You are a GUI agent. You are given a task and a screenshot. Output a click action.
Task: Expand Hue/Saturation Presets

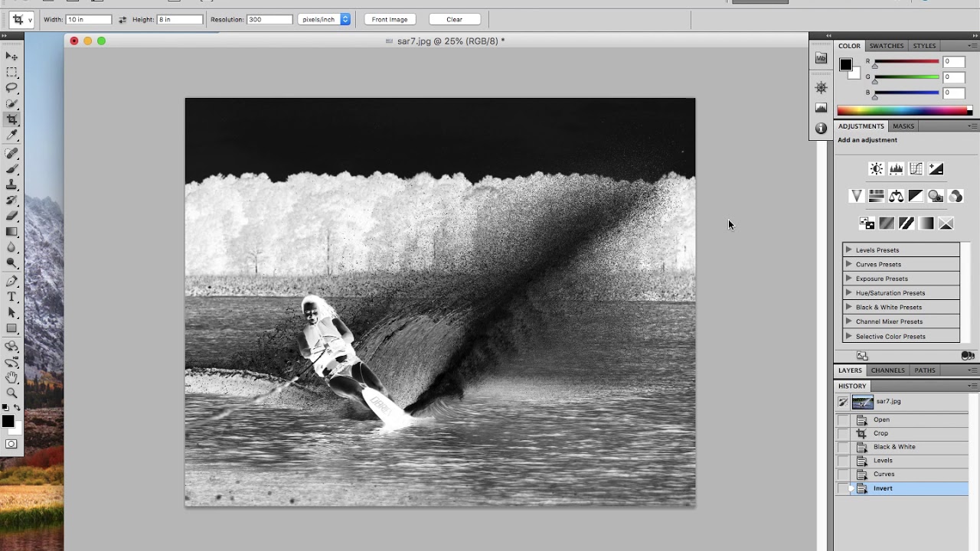pos(848,293)
